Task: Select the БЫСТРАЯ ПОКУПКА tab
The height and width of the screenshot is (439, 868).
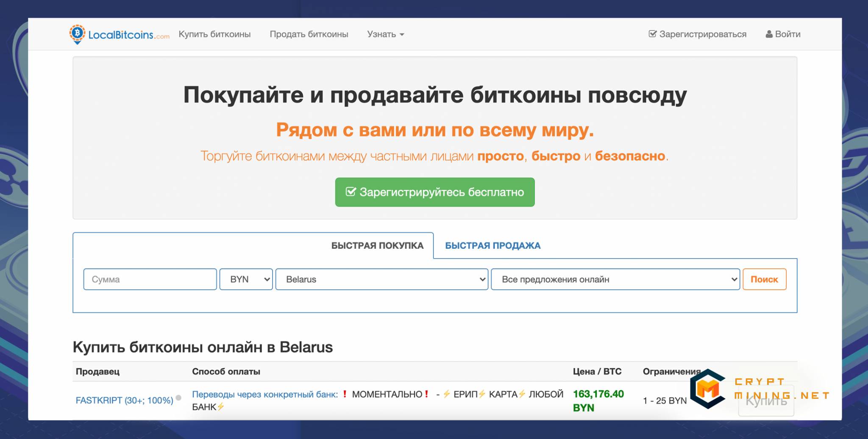Action: tap(377, 246)
